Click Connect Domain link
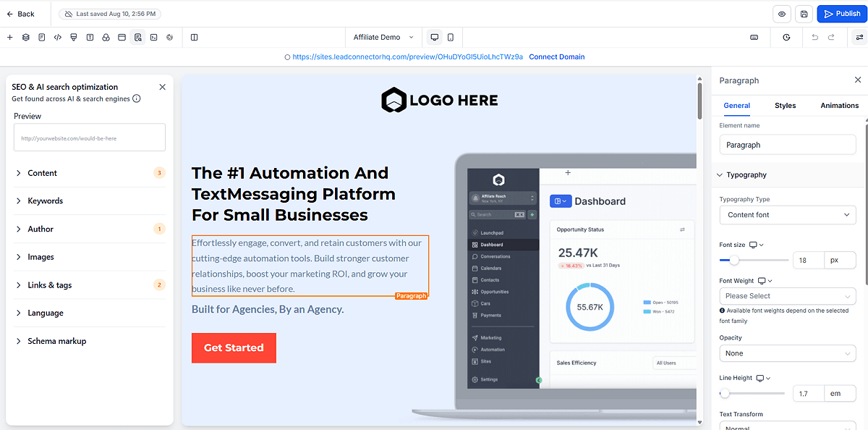Image resolution: width=868 pixels, height=430 pixels. point(557,56)
